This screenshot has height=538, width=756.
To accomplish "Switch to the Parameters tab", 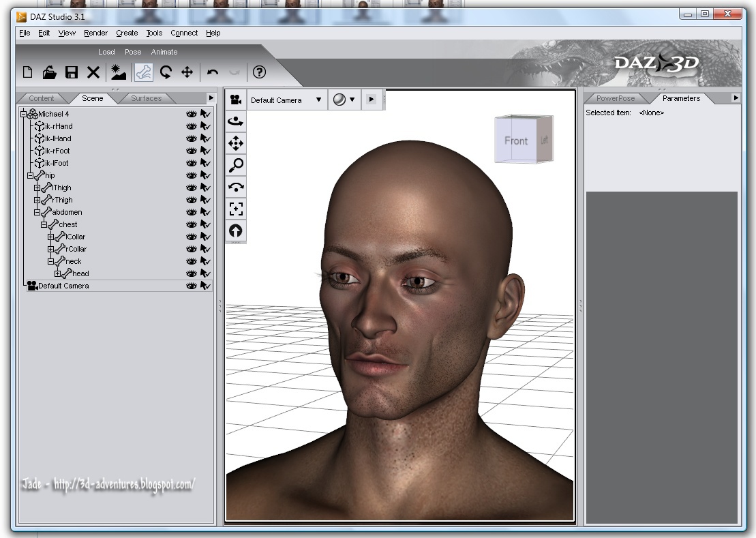I will pyautogui.click(x=681, y=98).
